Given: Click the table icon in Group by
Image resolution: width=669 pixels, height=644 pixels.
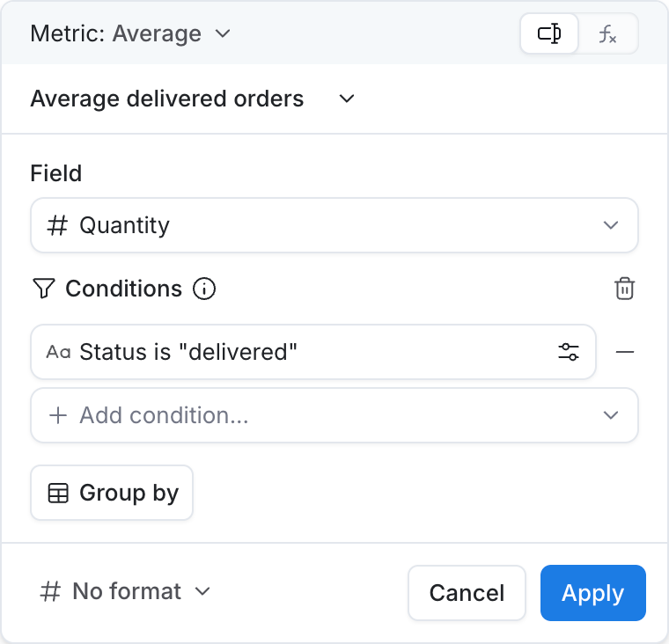Looking at the screenshot, I should tap(58, 493).
